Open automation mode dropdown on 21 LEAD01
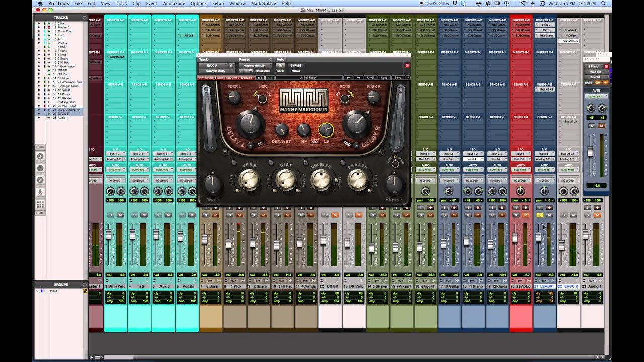This screenshot has height=362, width=644. click(x=544, y=170)
